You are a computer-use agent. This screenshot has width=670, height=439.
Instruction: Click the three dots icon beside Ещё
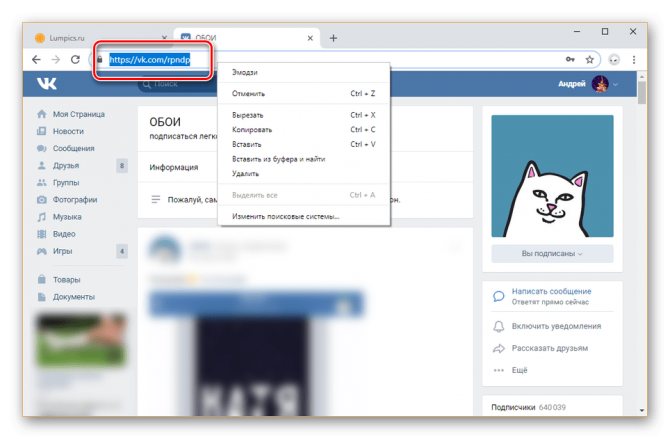tap(499, 370)
